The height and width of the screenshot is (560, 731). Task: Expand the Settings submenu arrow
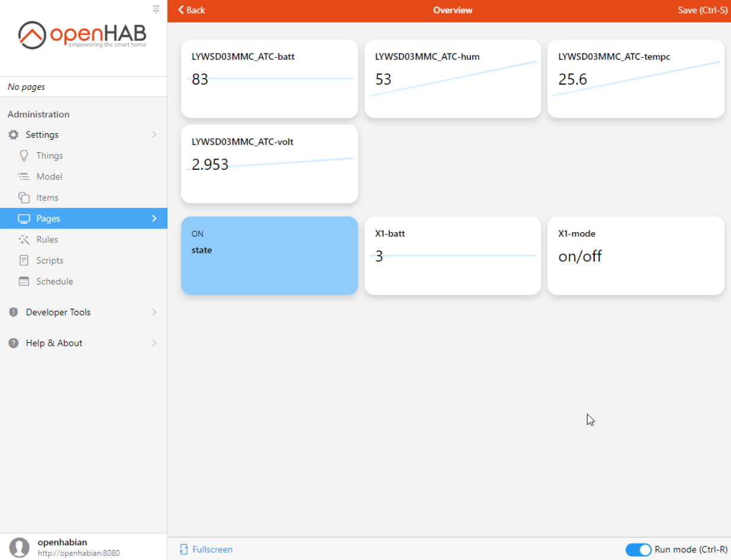(x=154, y=134)
